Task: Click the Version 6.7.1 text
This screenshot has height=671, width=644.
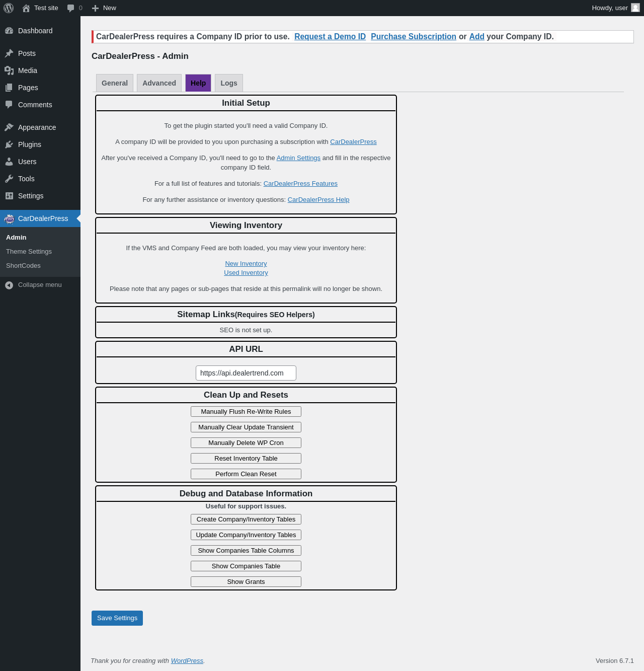Action: (615, 661)
